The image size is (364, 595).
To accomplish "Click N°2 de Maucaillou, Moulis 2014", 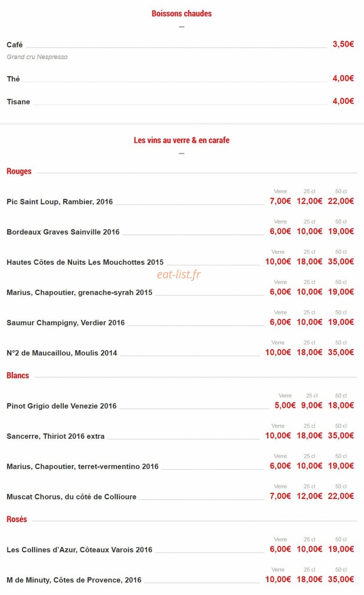I will point(62,353).
